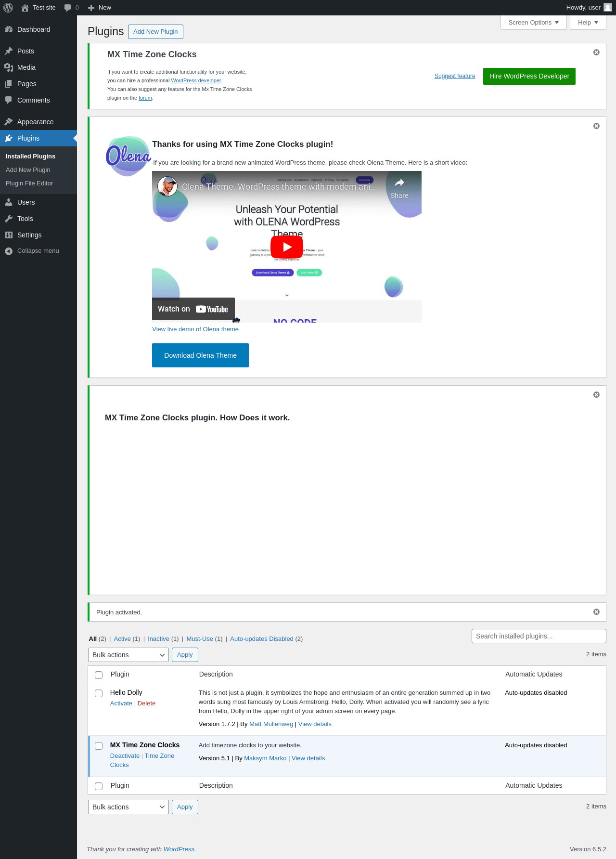616x859 pixels.
Task: Check the MX Time Zone Clocks checkbox
Action: point(99,746)
